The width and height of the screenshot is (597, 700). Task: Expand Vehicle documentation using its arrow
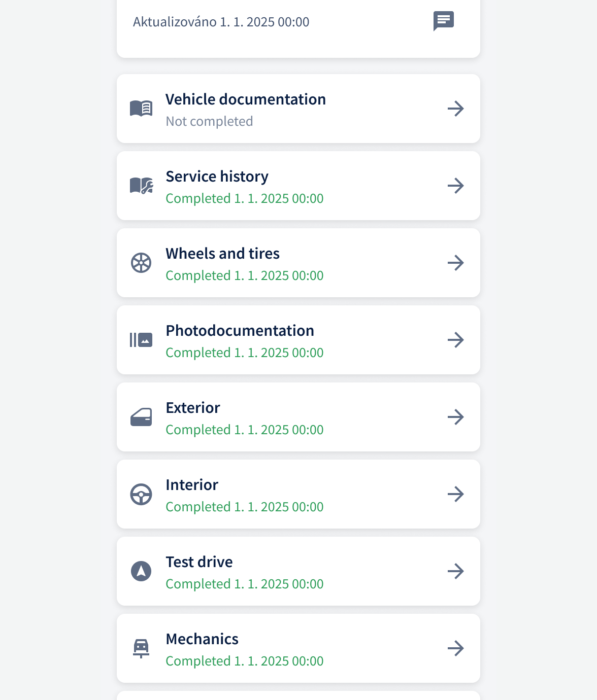(456, 109)
